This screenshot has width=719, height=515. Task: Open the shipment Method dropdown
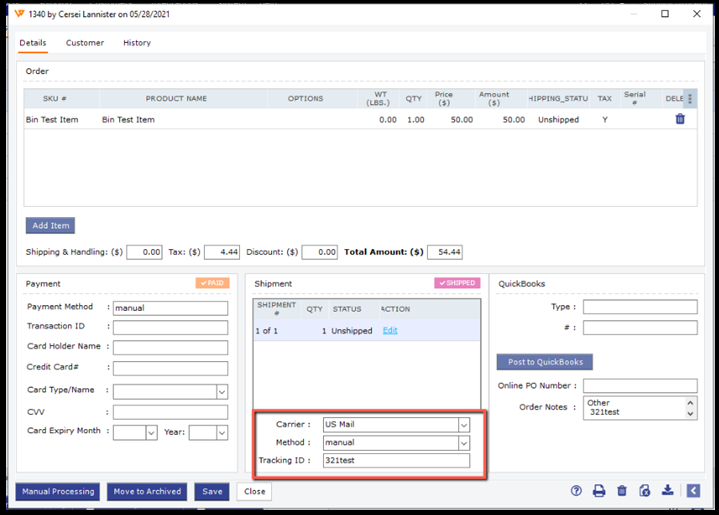click(463, 442)
